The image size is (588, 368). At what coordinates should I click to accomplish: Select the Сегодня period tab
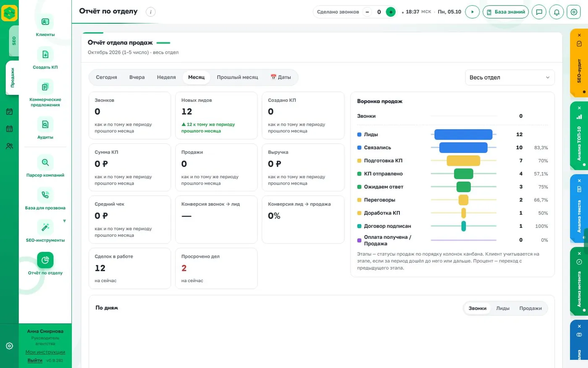[106, 77]
